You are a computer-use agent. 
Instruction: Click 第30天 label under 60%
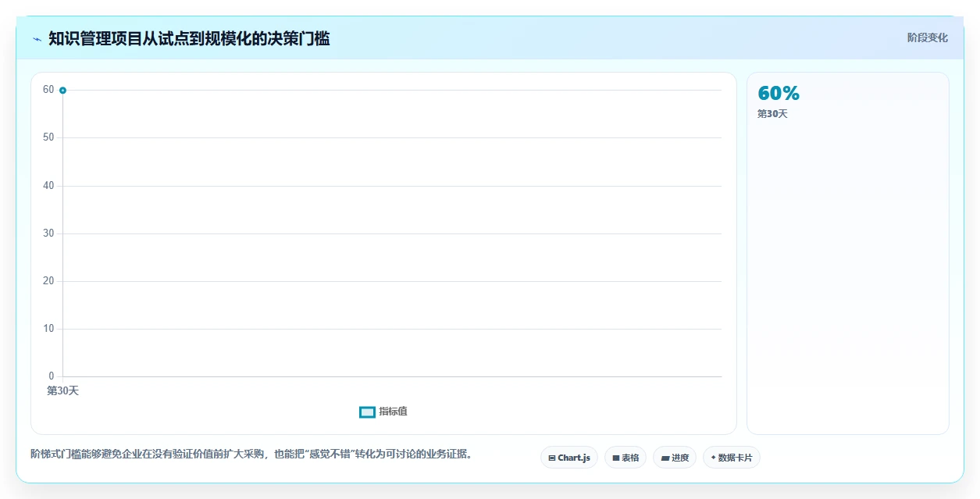point(772,114)
